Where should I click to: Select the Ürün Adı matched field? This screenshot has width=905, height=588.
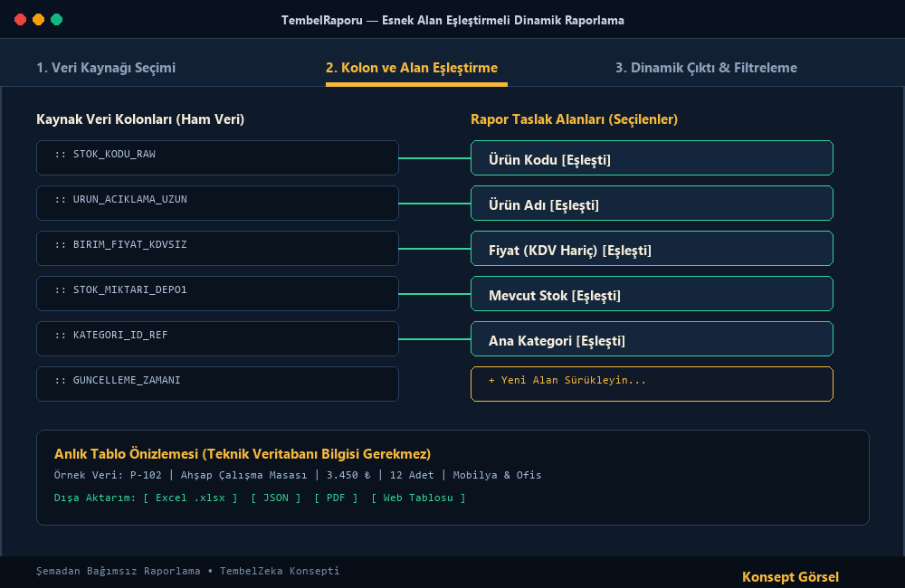coord(652,204)
